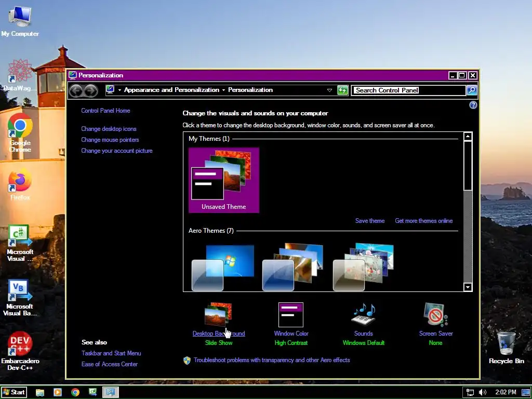Click the theme list scrollbar thumb

click(x=468, y=166)
